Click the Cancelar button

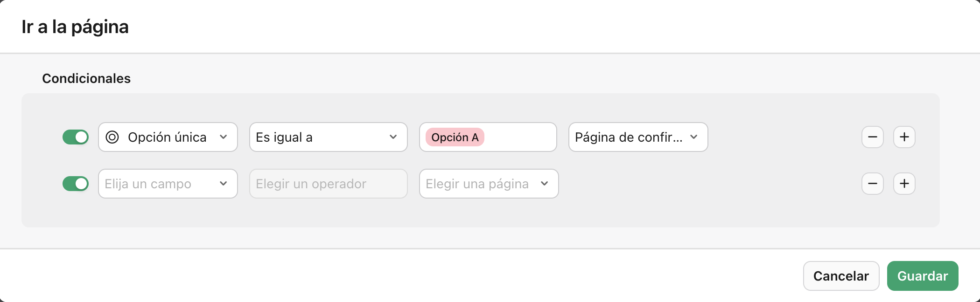(x=841, y=276)
